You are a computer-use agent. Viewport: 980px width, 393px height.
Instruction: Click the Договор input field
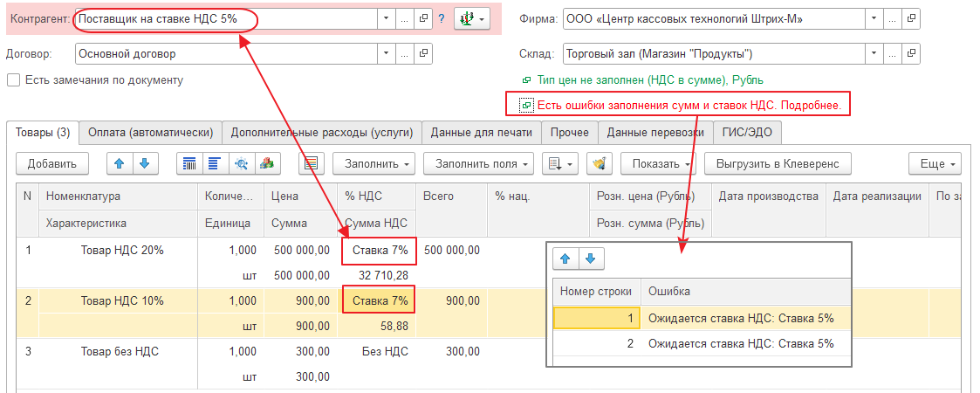[225, 54]
